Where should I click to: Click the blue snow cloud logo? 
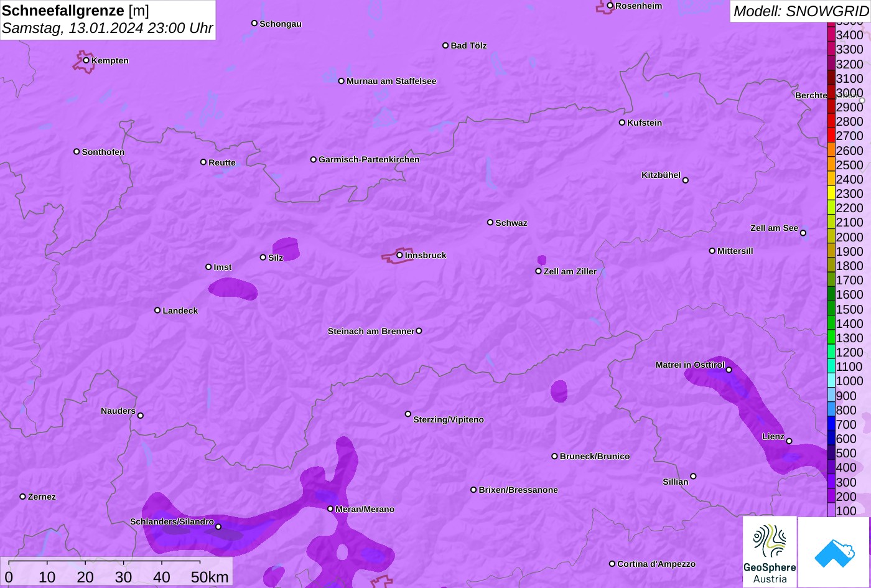(834, 552)
